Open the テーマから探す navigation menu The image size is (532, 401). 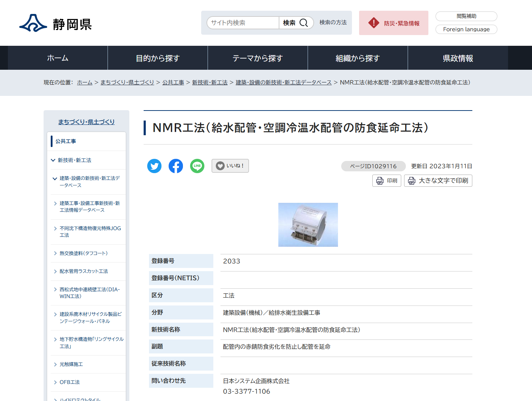click(257, 58)
